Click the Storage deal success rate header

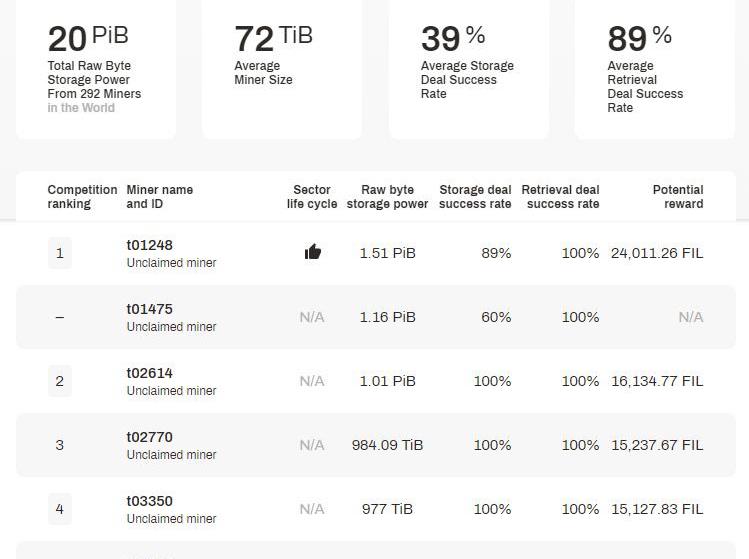(475, 197)
